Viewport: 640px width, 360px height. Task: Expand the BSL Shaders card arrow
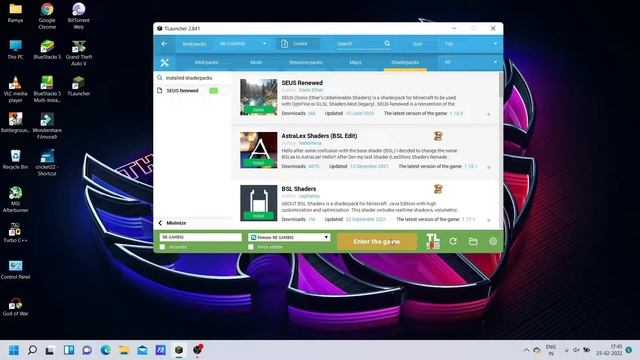click(x=489, y=220)
